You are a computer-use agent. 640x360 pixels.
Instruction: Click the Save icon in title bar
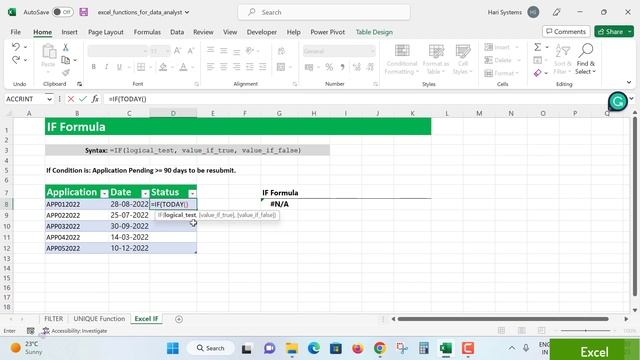pyautogui.click(x=84, y=12)
